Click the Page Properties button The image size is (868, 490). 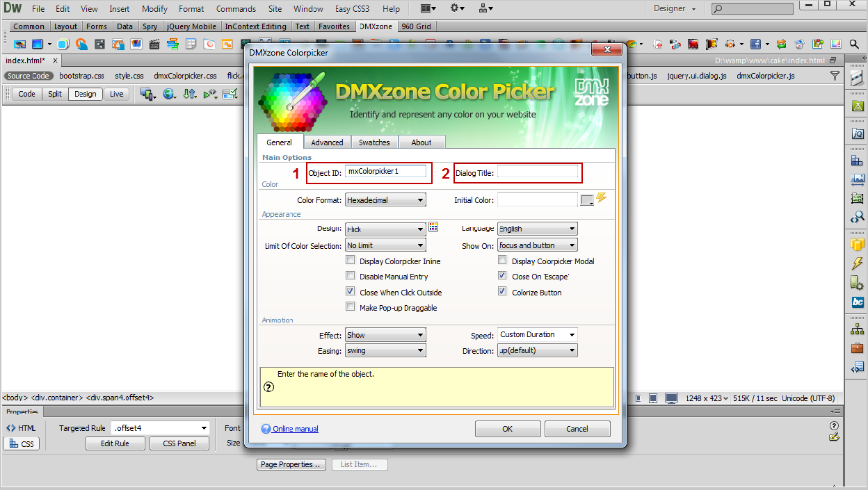point(291,464)
